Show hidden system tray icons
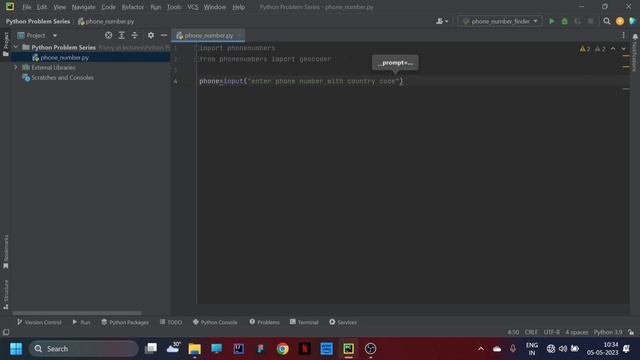 [481, 349]
